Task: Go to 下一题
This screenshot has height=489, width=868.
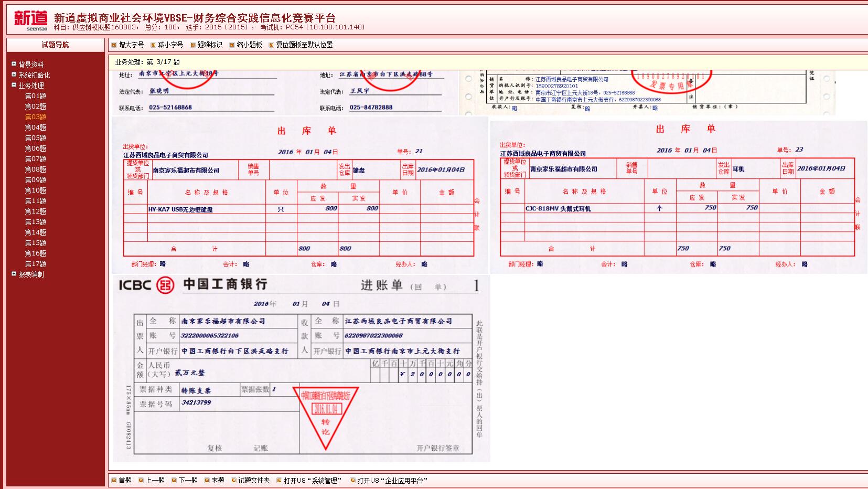Action: (188, 481)
